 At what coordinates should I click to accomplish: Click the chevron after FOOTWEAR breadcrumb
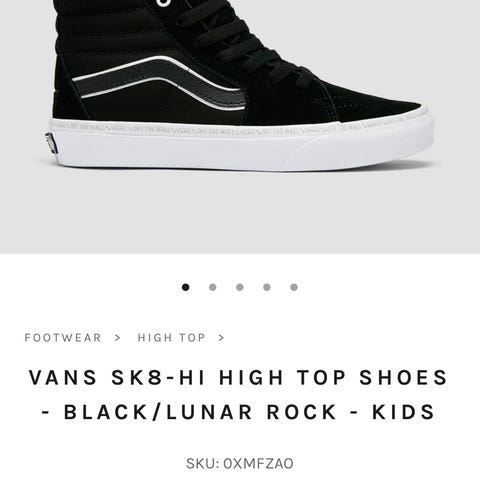pos(117,338)
